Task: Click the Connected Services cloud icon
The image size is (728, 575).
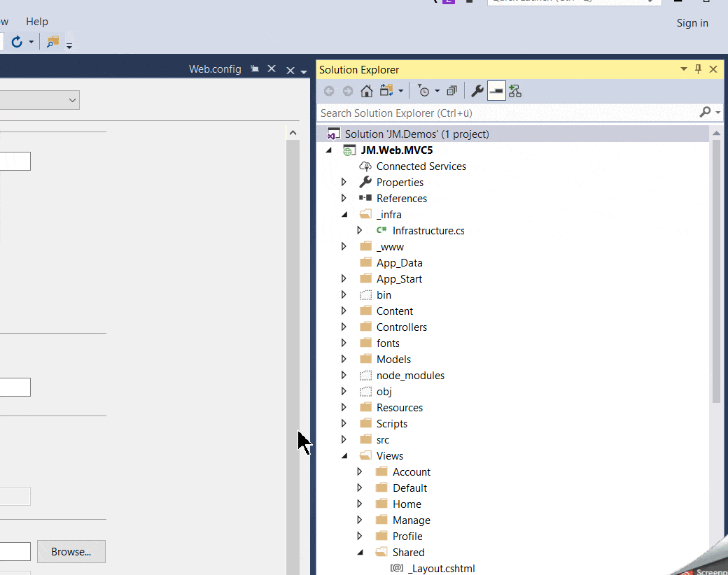Action: coord(365,166)
